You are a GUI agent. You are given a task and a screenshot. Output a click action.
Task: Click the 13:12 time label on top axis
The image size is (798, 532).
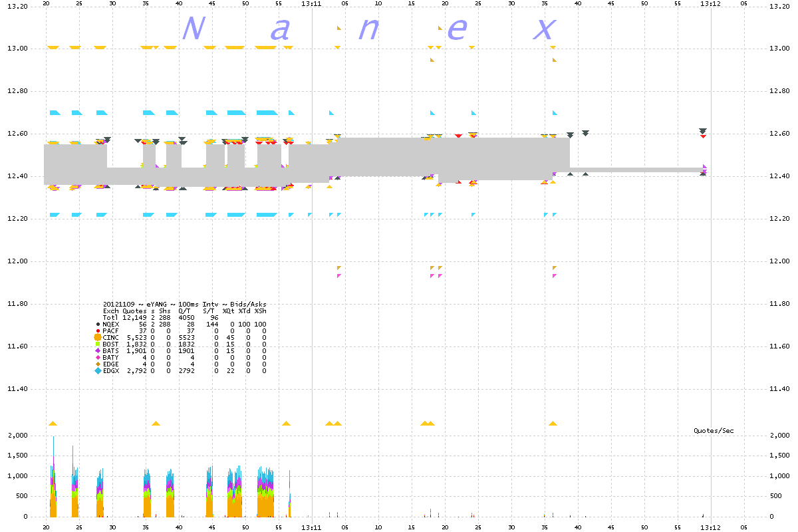coord(711,3)
